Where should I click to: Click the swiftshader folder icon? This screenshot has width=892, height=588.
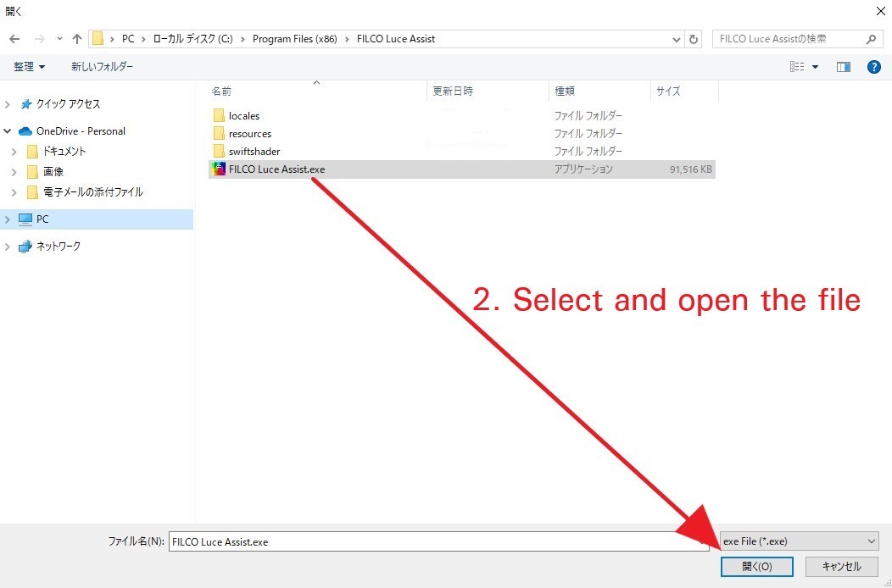(219, 152)
